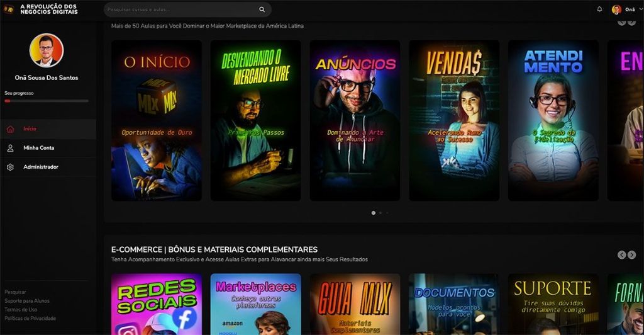The width and height of the screenshot is (644, 335).
Task: Open Documentos bonus card
Action: click(454, 304)
